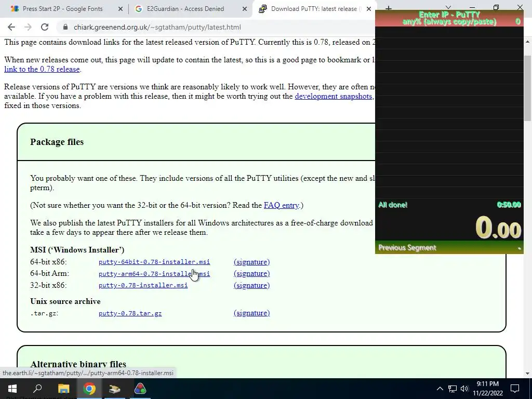This screenshot has width=532, height=399.
Task: Open signature for 64-bit Arm installer
Action: (251, 273)
